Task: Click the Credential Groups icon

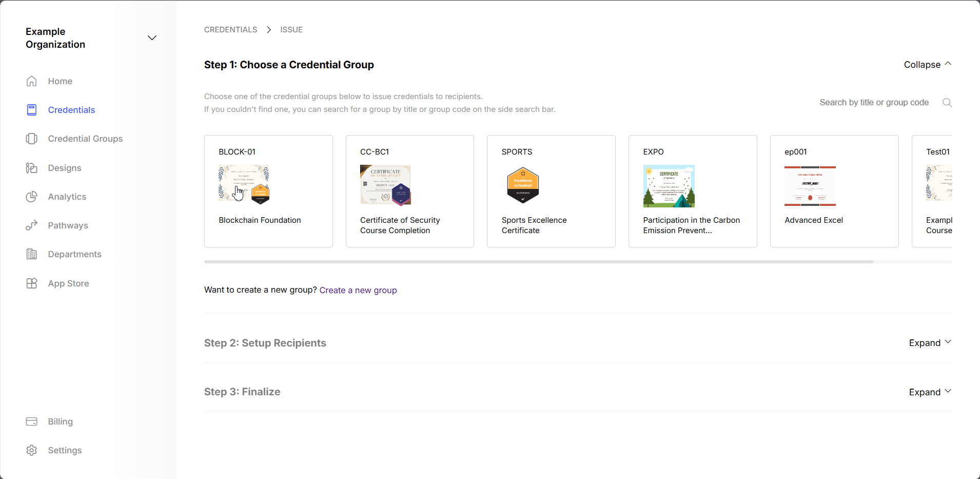Action: pyautogui.click(x=31, y=138)
